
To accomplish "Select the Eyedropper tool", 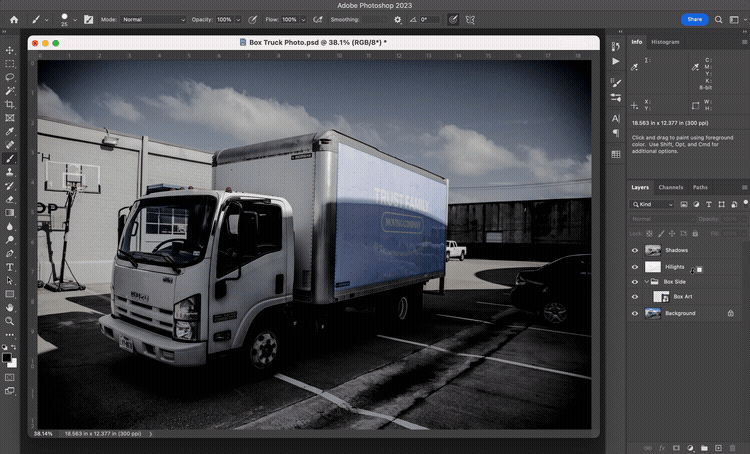I will [x=10, y=132].
